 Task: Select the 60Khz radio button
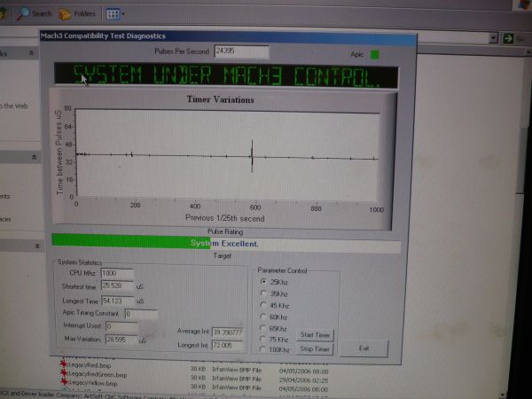(263, 317)
